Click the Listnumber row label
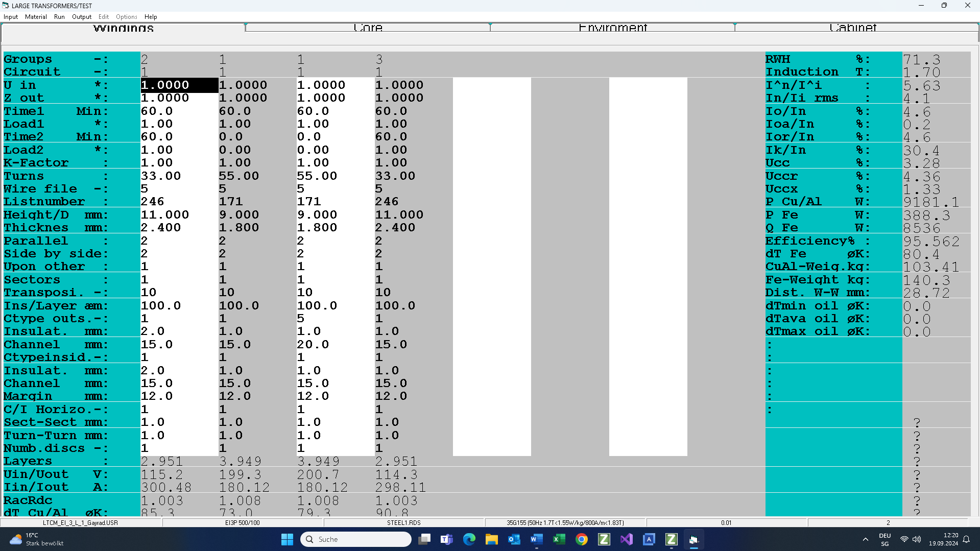 tap(56, 202)
